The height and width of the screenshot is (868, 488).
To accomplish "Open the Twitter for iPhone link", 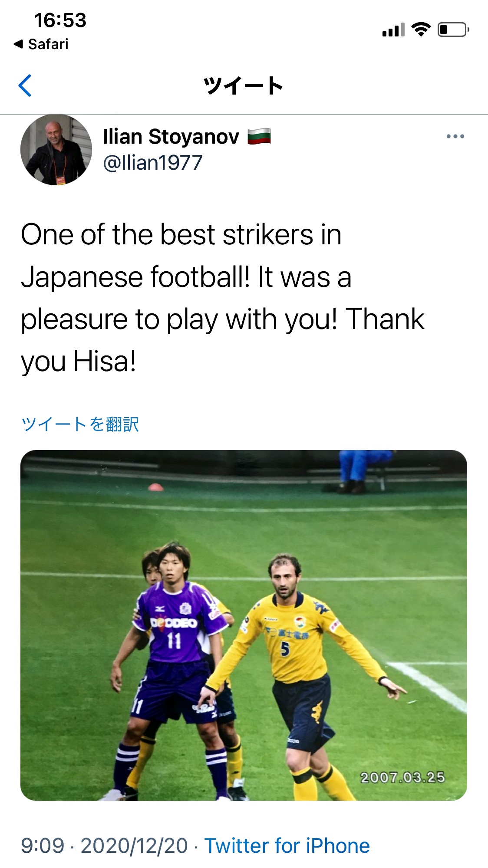I will click(287, 846).
